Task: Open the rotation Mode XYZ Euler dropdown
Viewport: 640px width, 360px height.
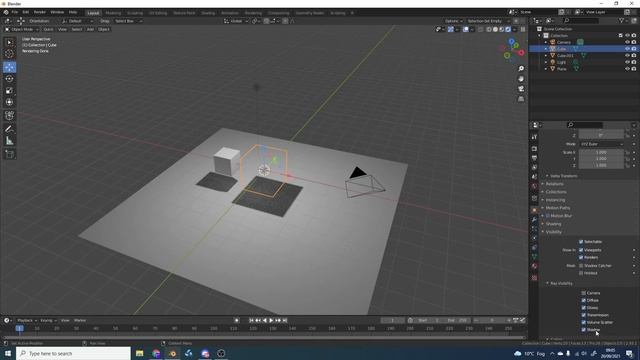Action: (602, 144)
